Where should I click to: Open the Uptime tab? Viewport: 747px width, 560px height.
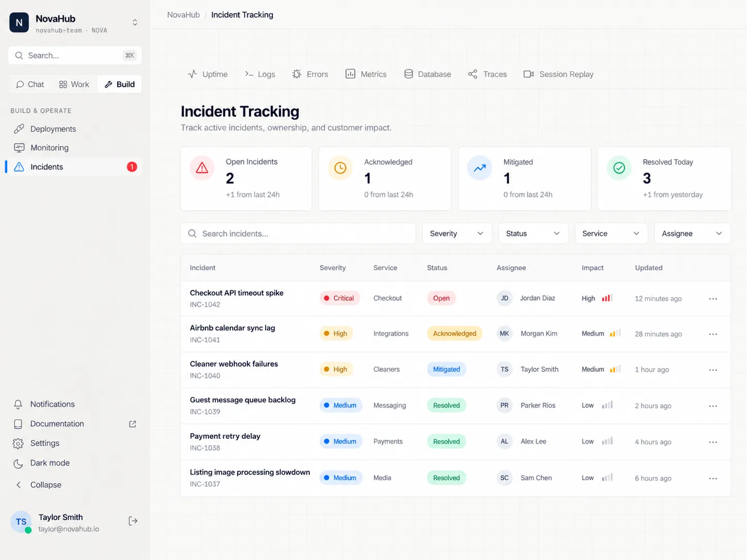pyautogui.click(x=207, y=74)
